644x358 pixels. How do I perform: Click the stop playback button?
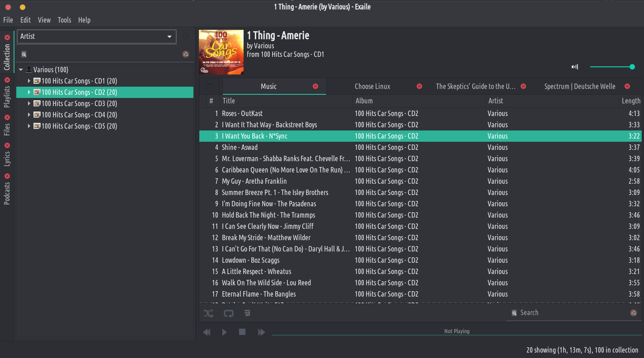point(242,332)
